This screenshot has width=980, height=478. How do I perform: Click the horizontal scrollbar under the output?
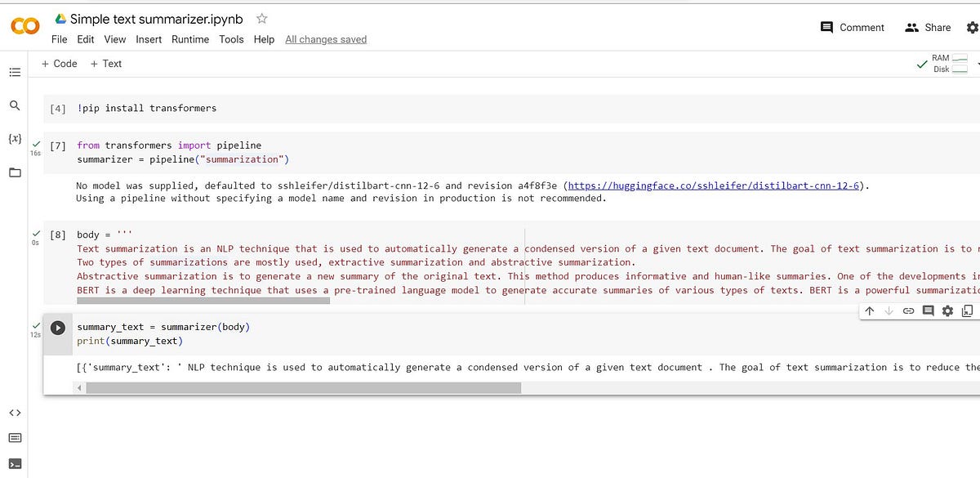coord(302,386)
